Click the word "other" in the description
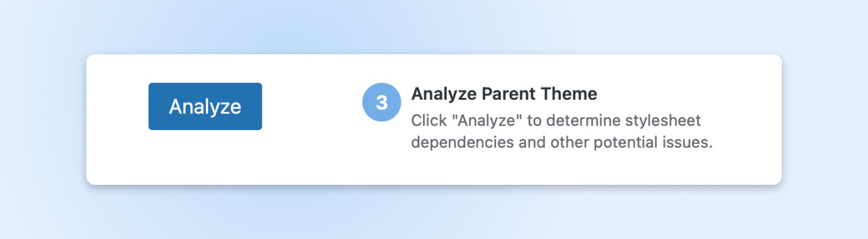The image size is (868, 239). 570,142
